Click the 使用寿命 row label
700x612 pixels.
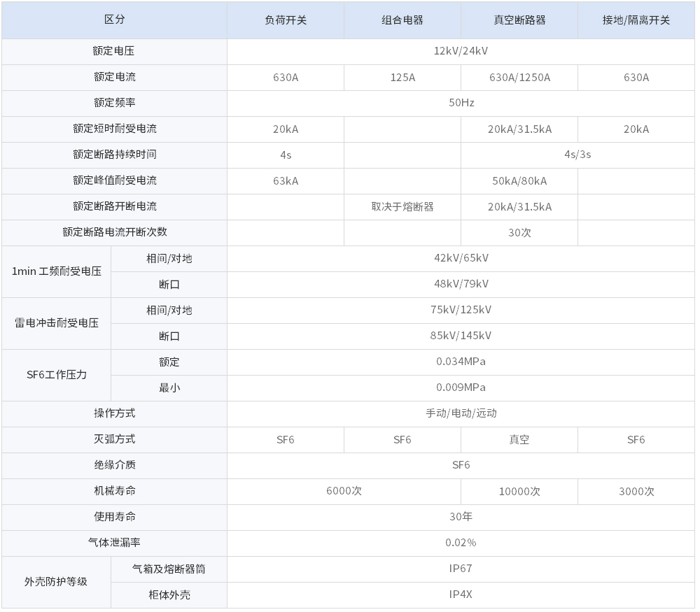114,517
